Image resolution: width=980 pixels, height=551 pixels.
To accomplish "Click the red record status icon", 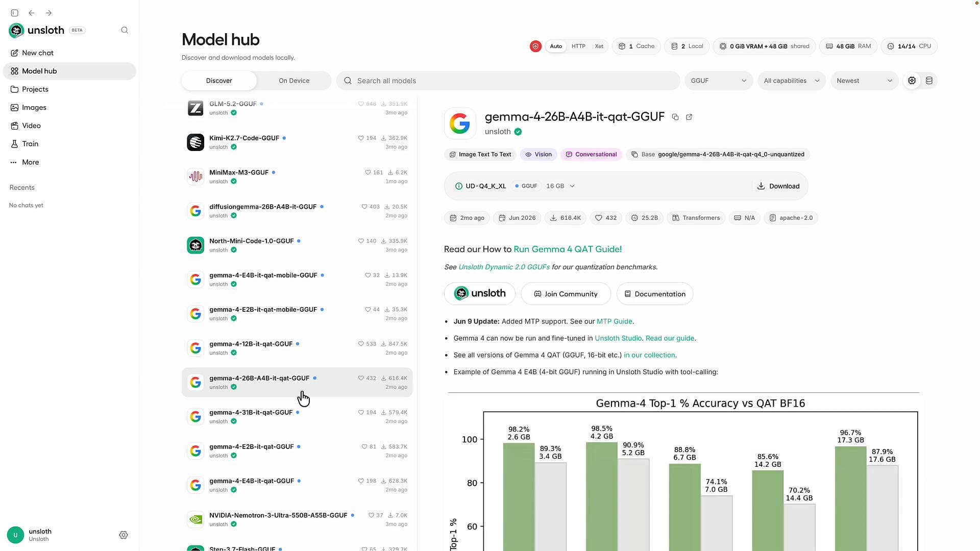I will tap(535, 46).
